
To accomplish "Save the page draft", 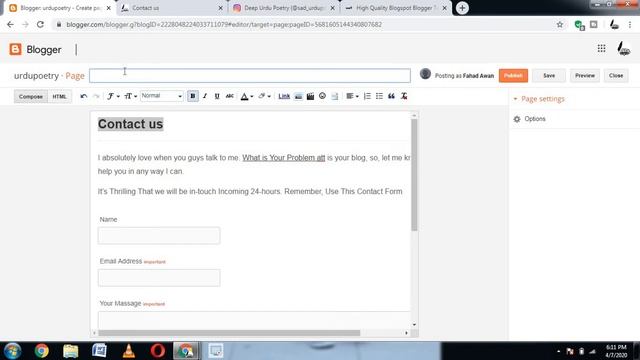I will tap(549, 76).
